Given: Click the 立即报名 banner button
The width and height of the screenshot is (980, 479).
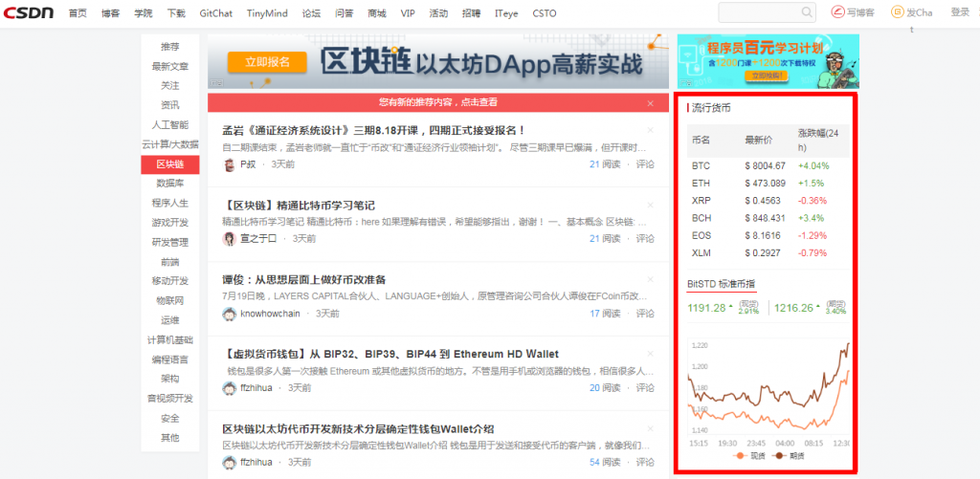Looking at the screenshot, I should coord(268,62).
